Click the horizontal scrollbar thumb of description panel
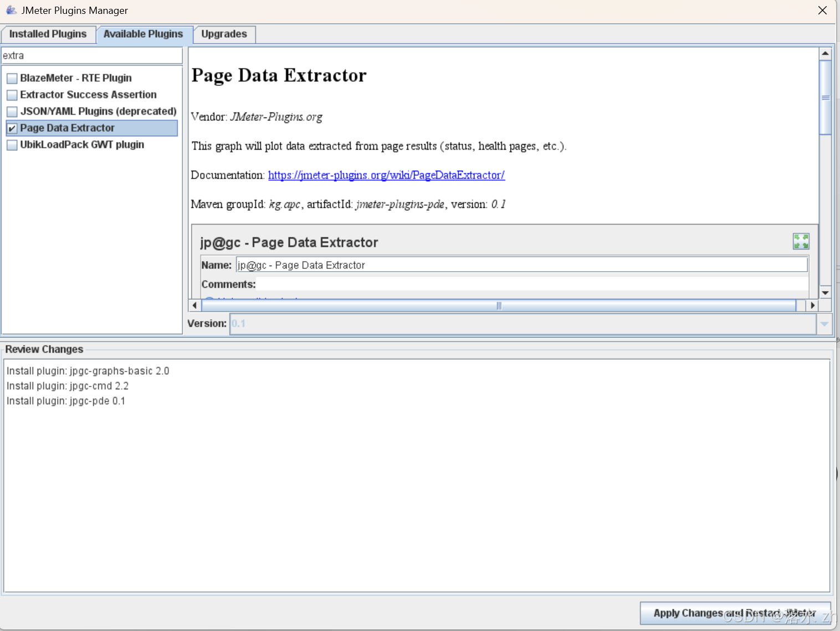Image resolution: width=840 pixels, height=631 pixels. (x=499, y=306)
